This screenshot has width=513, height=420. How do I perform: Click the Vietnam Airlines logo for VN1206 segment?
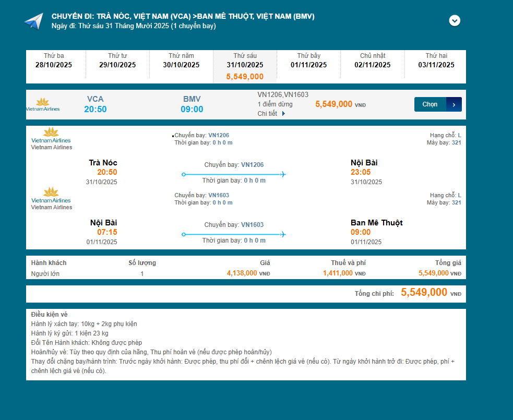click(51, 135)
